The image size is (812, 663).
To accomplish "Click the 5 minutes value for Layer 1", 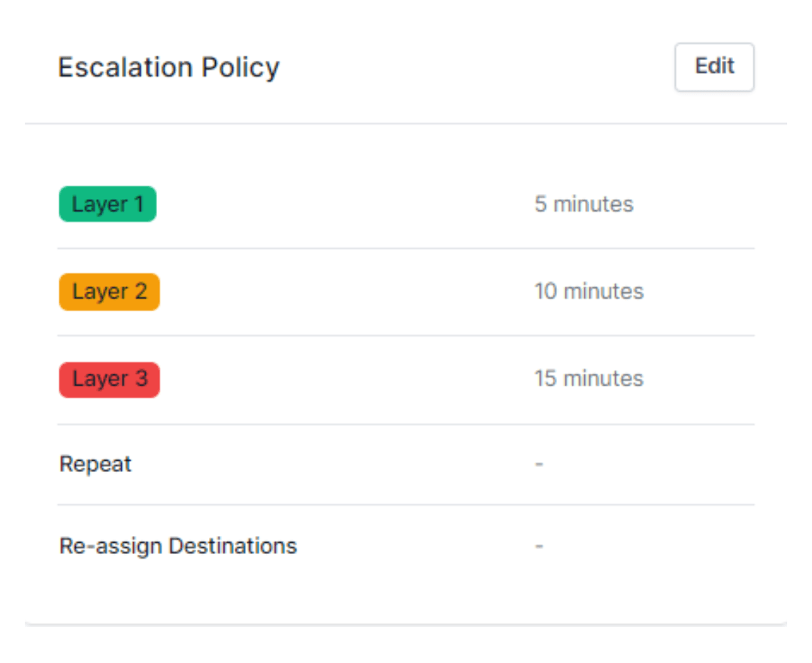I will 583,204.
